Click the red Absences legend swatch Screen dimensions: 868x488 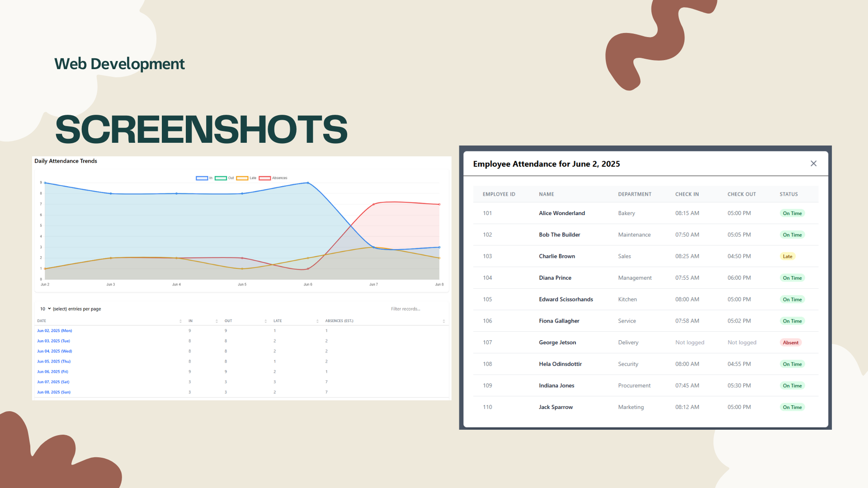(x=265, y=178)
